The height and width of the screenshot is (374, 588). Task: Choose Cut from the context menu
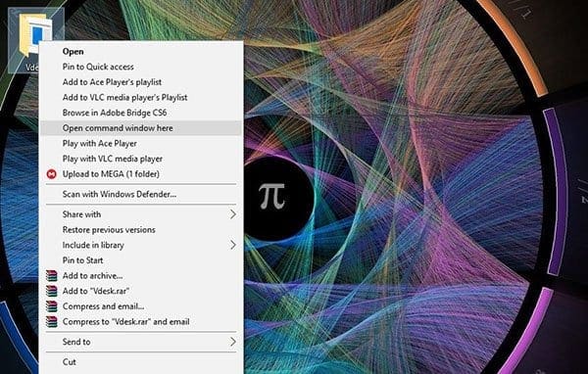click(x=141, y=362)
